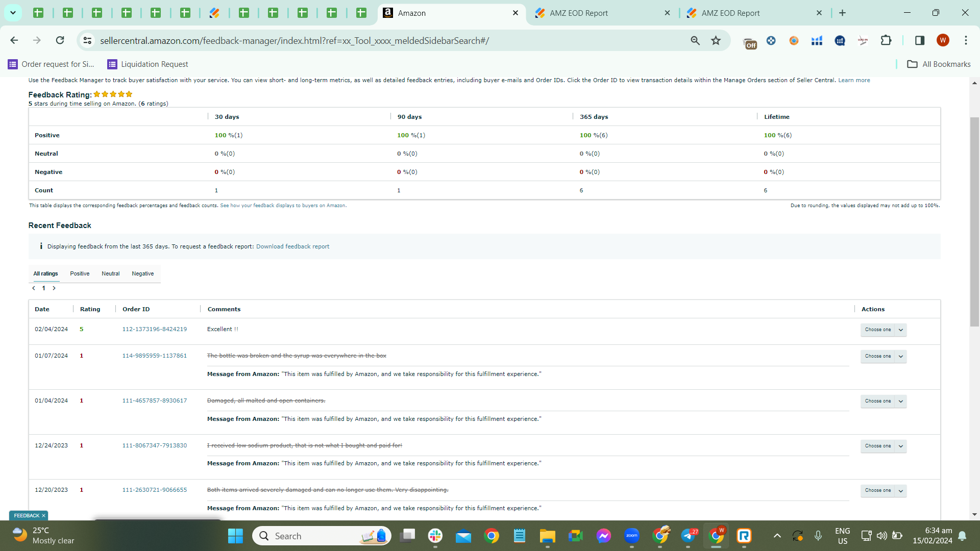Reload the page with the refresh icon
The height and width of the screenshot is (551, 980).
click(60, 40)
